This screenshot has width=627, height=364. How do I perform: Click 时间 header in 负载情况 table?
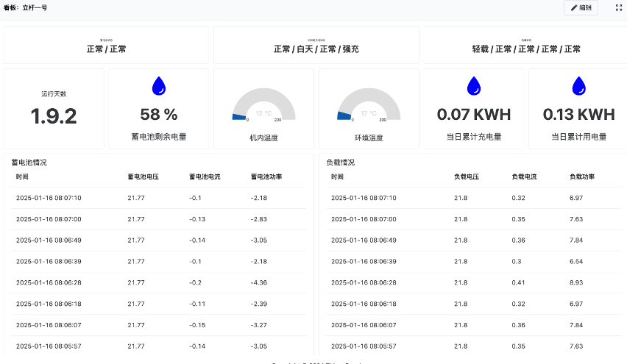tap(337, 176)
